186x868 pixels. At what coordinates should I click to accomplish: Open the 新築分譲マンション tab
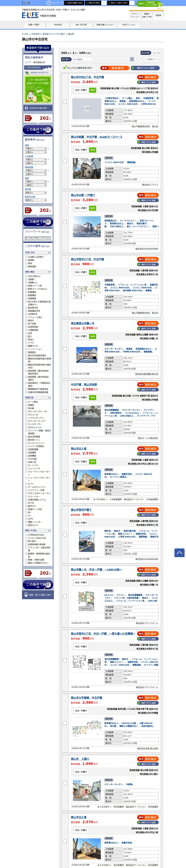[x=105, y=25]
